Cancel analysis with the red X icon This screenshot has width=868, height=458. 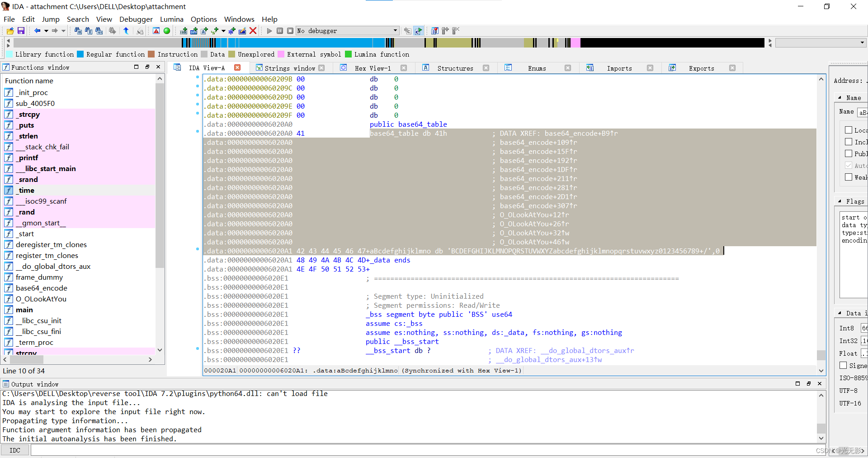(x=253, y=31)
